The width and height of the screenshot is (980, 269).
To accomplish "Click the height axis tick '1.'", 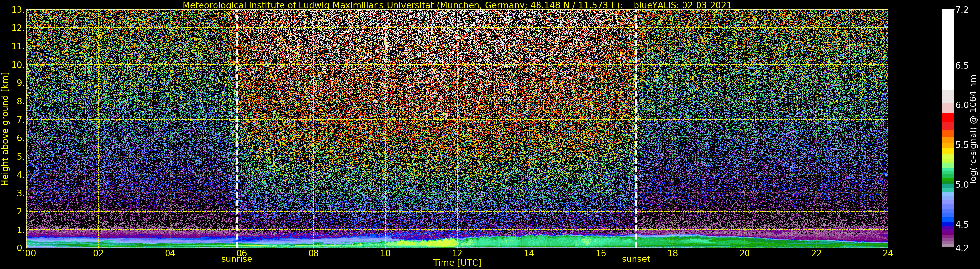I will point(21,230).
